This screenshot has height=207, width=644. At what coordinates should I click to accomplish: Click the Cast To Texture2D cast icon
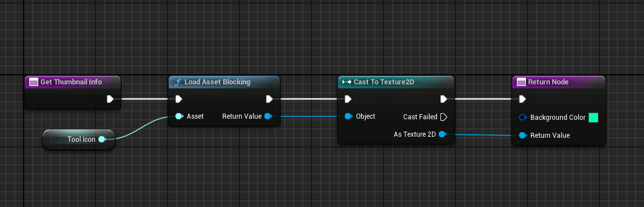(346, 82)
